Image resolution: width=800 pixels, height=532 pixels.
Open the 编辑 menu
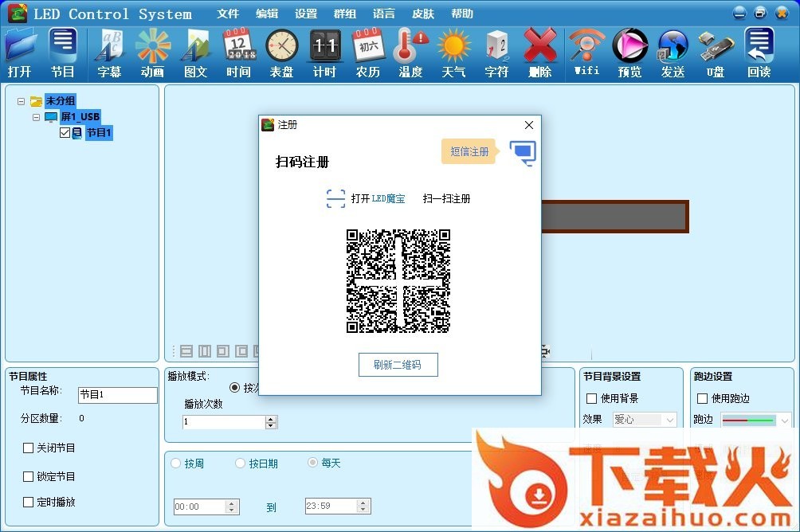coord(267,14)
